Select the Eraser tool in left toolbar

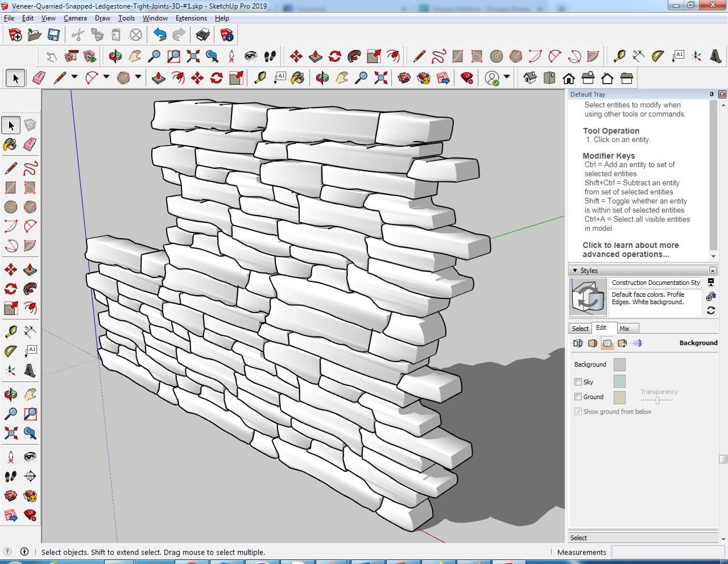[x=30, y=144]
